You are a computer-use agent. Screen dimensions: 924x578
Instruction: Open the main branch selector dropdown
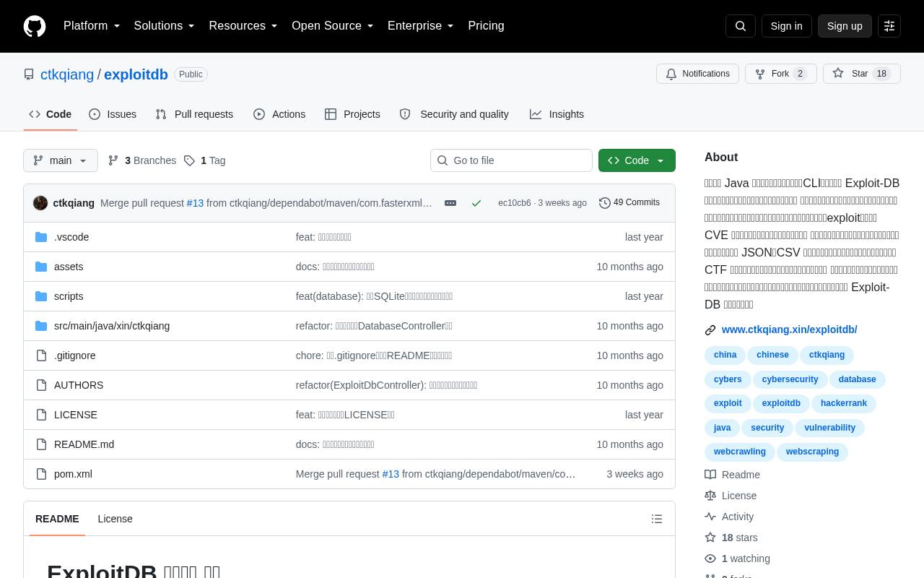point(61,160)
